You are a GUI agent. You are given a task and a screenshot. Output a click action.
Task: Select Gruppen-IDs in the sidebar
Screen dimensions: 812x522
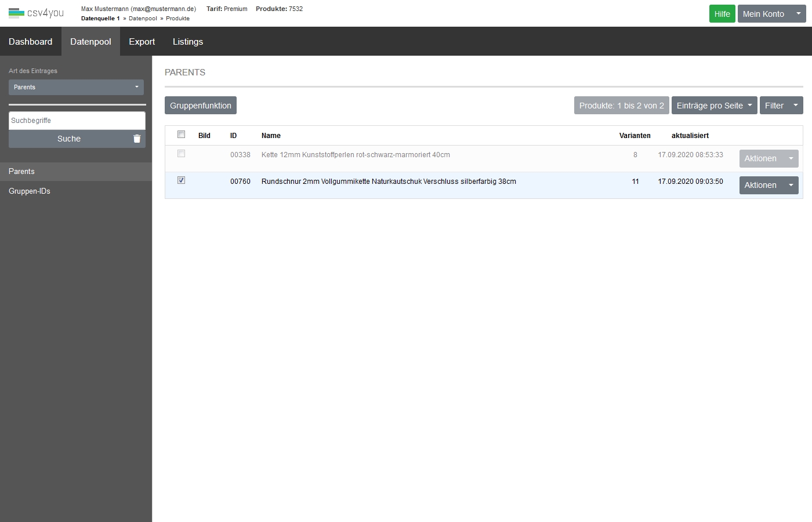tap(30, 191)
